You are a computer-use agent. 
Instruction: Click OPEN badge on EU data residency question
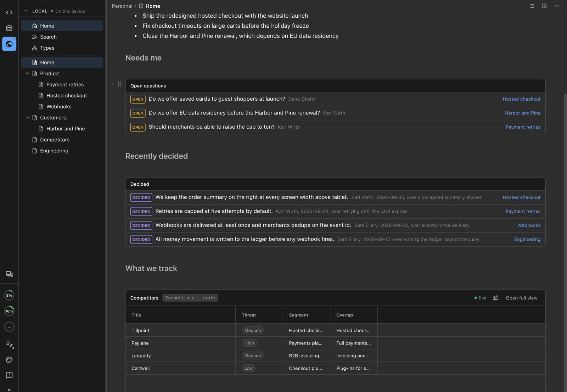point(138,113)
